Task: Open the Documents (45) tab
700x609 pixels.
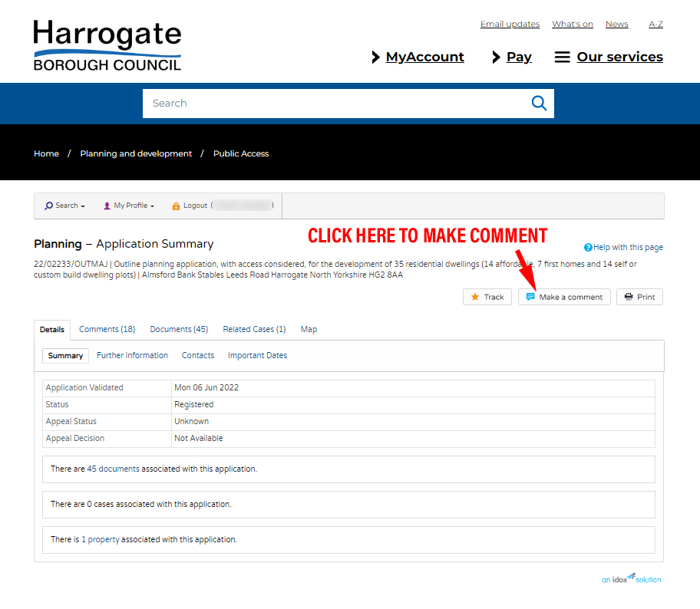Action: (179, 329)
